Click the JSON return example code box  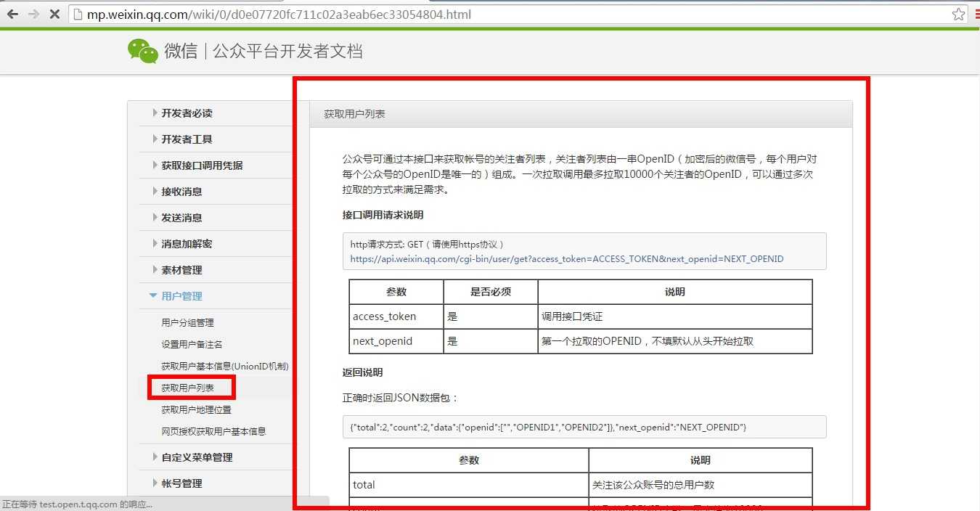[584, 427]
